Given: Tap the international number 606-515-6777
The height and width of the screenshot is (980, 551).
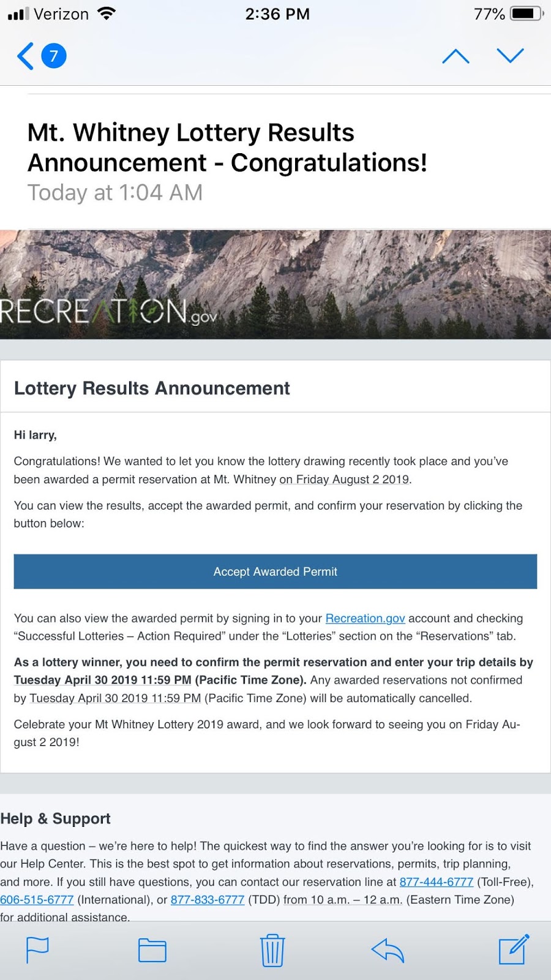Looking at the screenshot, I should point(37,900).
